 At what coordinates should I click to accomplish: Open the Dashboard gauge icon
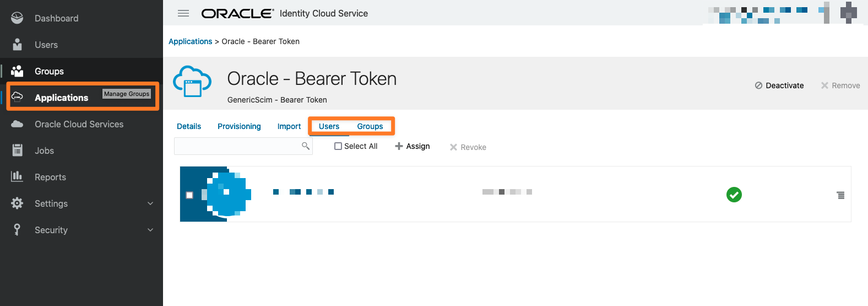(x=17, y=18)
